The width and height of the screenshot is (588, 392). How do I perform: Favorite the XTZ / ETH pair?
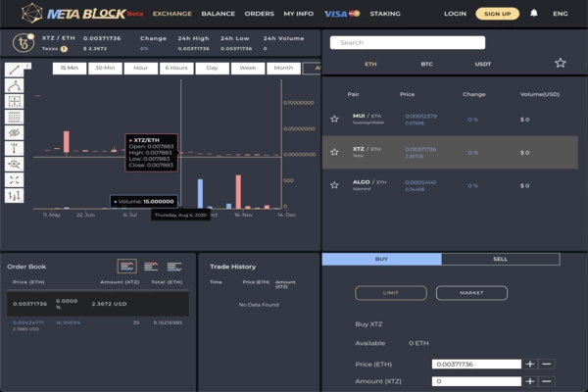334,152
